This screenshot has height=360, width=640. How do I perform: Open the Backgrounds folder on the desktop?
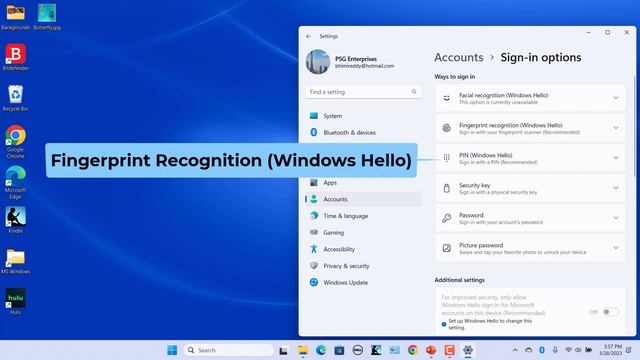click(x=16, y=17)
